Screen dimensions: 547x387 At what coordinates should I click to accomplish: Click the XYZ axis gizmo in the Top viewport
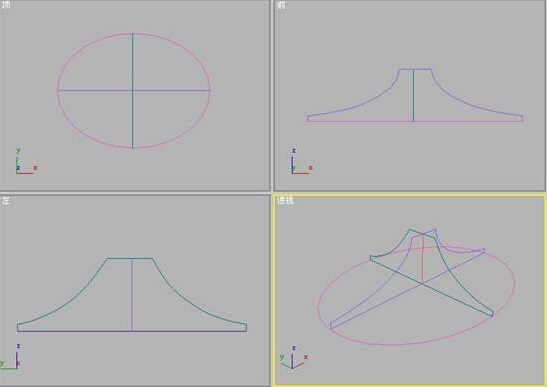[x=25, y=162]
